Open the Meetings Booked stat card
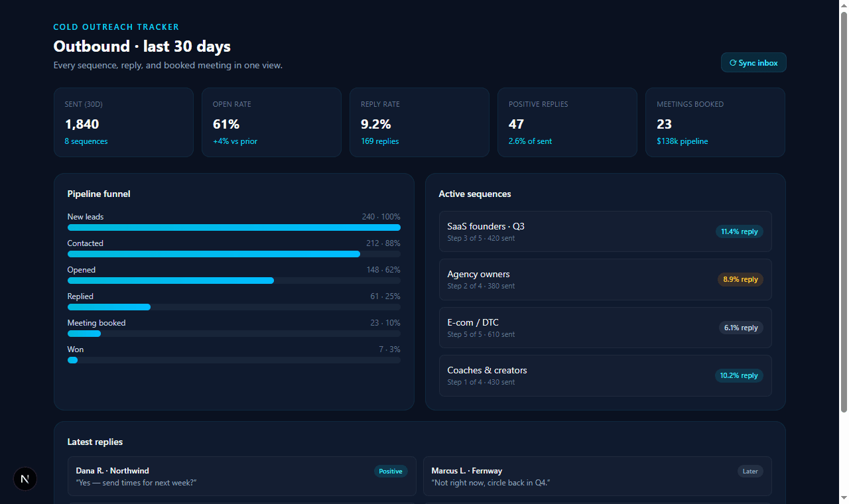Image resolution: width=849 pixels, height=504 pixels. pyautogui.click(x=715, y=123)
